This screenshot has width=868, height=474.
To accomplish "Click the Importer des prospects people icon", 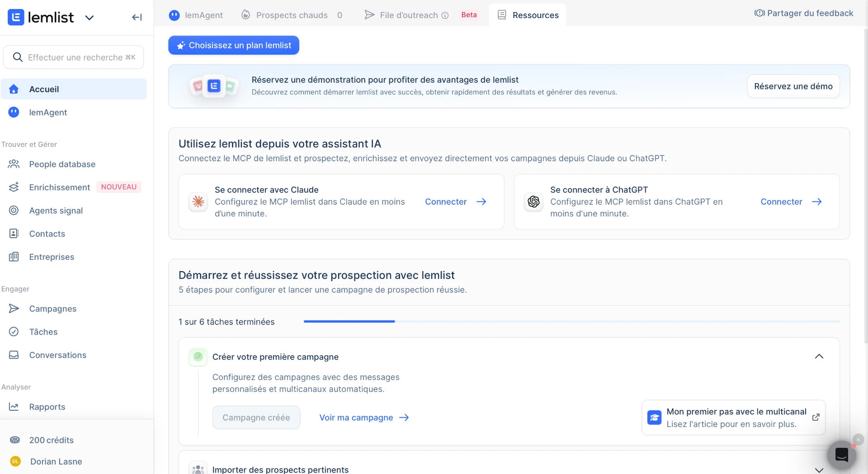I will (x=198, y=469).
